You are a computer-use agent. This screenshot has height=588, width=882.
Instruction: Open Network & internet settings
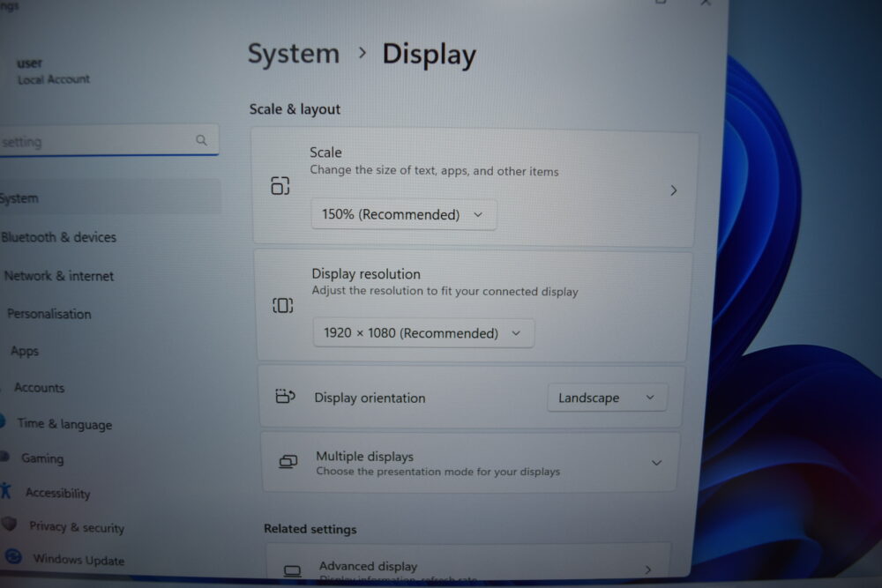point(58,276)
